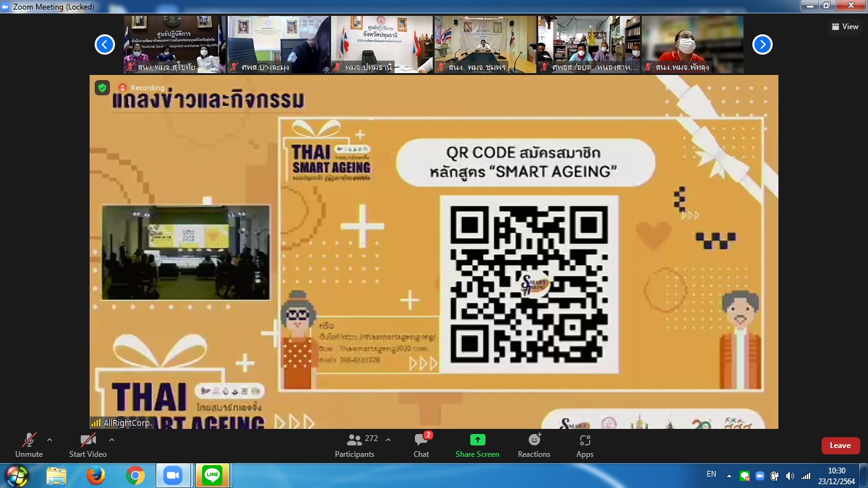Open the LINE app in the taskbar
Viewport: 868px width, 488px height.
(212, 475)
